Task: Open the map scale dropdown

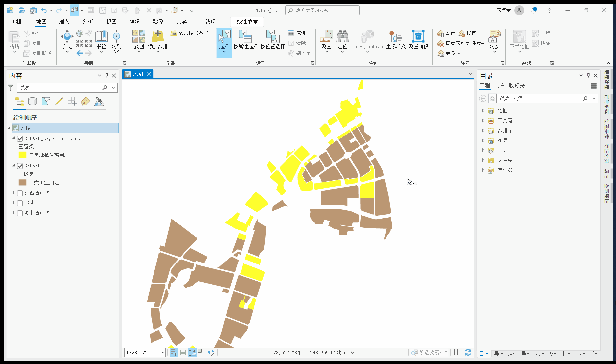Action: (x=163, y=353)
